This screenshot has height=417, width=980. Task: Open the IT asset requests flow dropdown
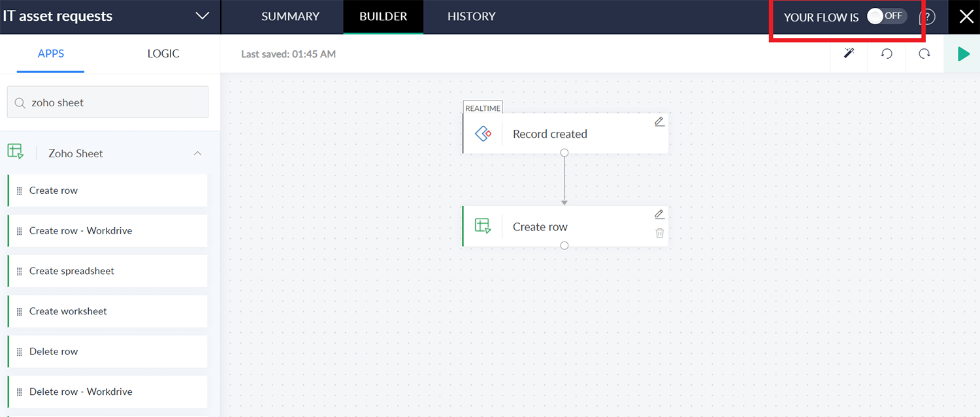tap(203, 16)
